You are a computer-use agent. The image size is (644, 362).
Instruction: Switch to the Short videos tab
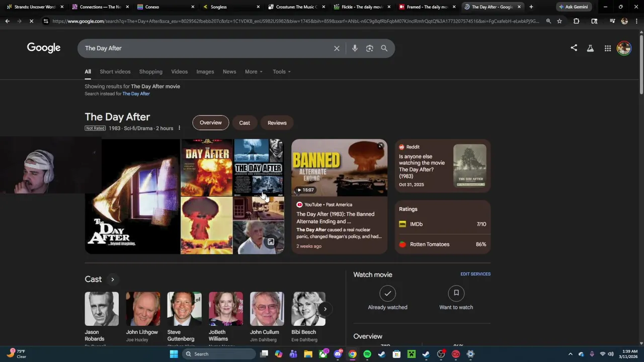pyautogui.click(x=115, y=71)
